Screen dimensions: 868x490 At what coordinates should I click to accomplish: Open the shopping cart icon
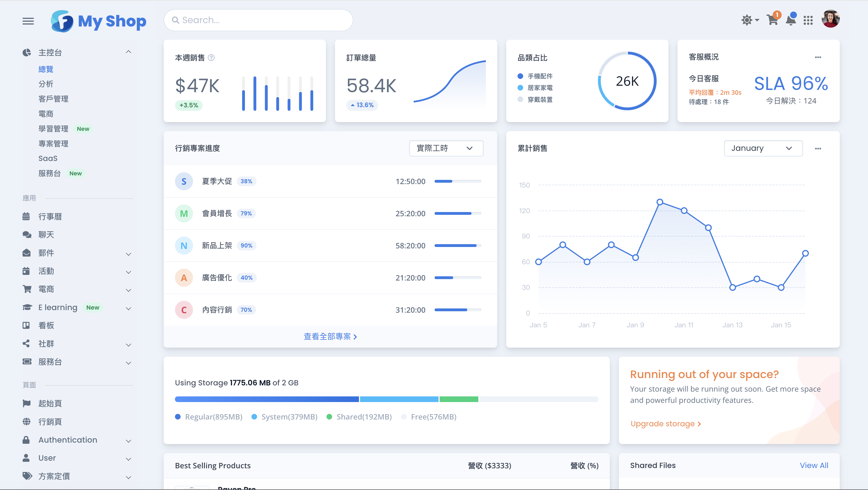coord(772,20)
